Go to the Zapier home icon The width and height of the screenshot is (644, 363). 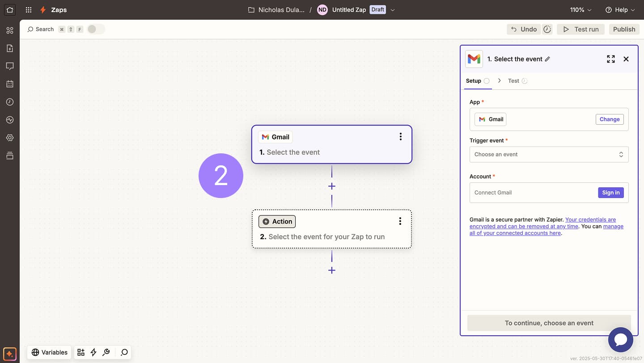10,9
